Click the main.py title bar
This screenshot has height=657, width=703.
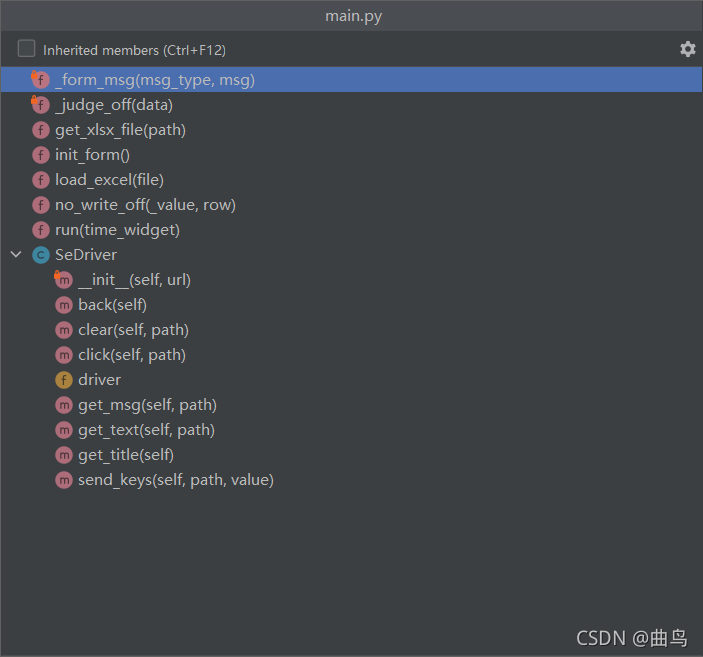pyautogui.click(x=352, y=15)
